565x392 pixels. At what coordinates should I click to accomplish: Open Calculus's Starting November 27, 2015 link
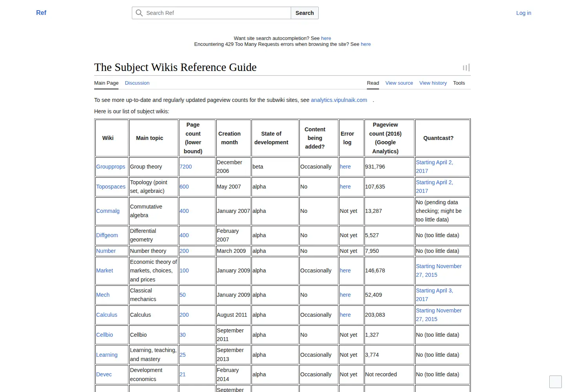pyautogui.click(x=439, y=315)
